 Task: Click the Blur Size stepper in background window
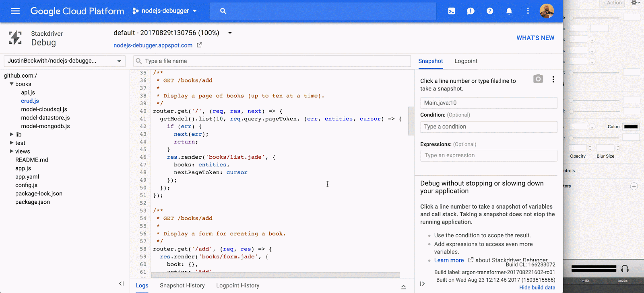tap(617, 148)
